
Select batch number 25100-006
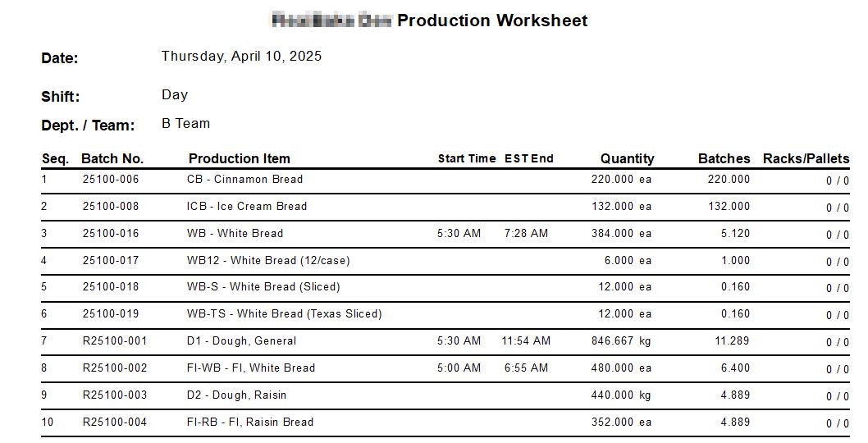(111, 180)
